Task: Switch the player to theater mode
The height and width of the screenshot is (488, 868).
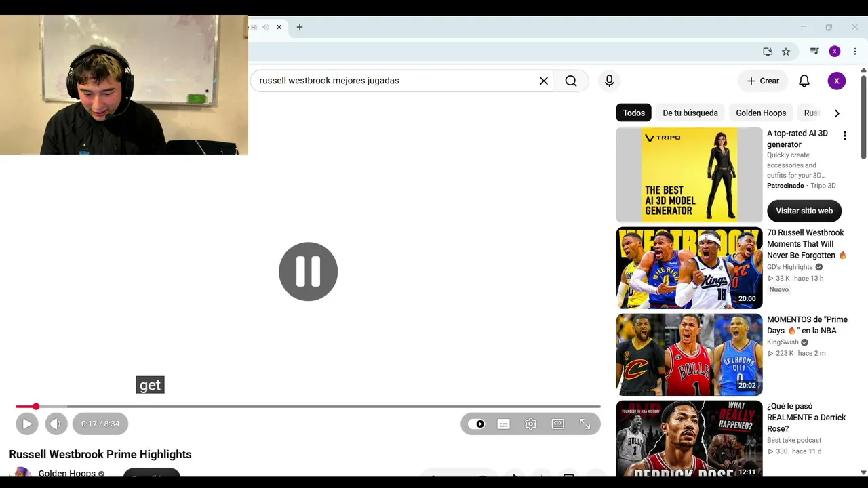Action: coord(557,424)
